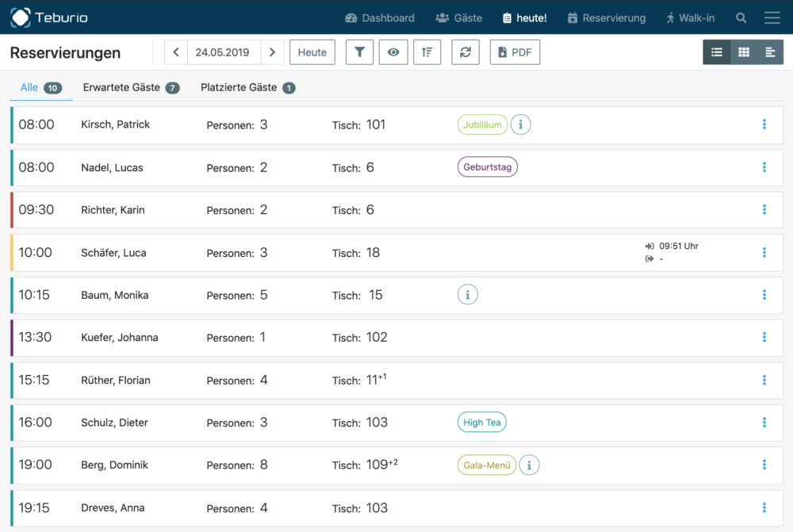Open the Dashboard menu item
This screenshot has width=793, height=532.
click(380, 18)
